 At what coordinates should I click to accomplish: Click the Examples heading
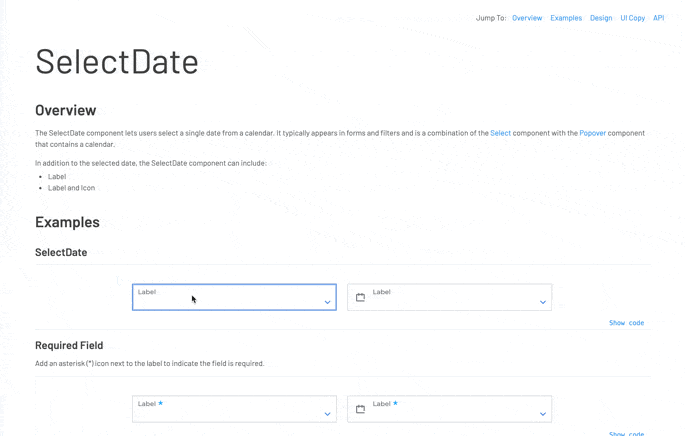pyautogui.click(x=67, y=222)
